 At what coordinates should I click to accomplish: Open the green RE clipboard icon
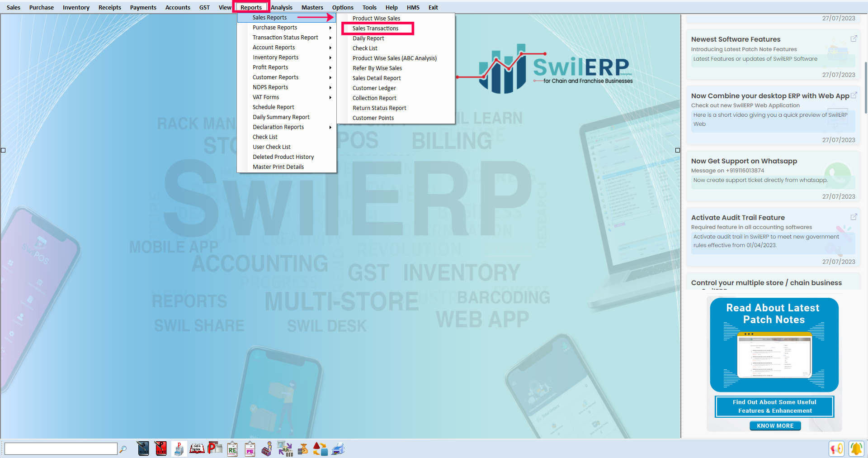pyautogui.click(x=232, y=448)
